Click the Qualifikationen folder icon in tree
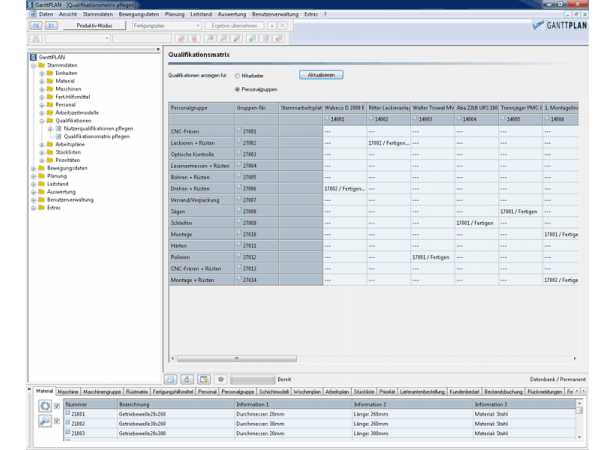The image size is (615, 450). coord(50,120)
